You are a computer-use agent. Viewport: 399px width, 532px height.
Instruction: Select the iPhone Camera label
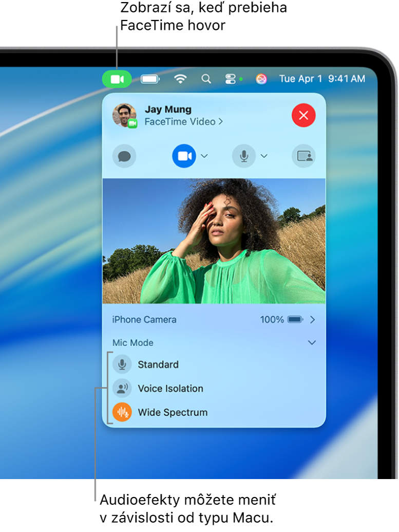tap(144, 320)
